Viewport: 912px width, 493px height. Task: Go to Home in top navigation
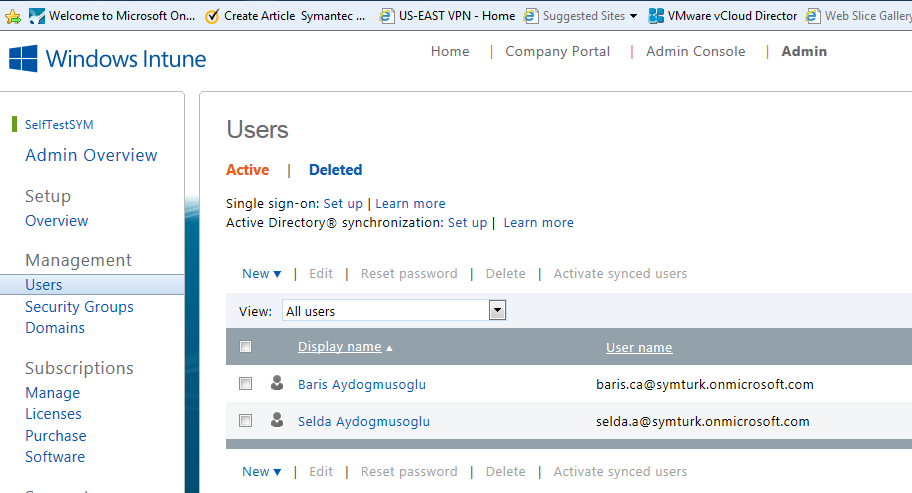pos(450,51)
